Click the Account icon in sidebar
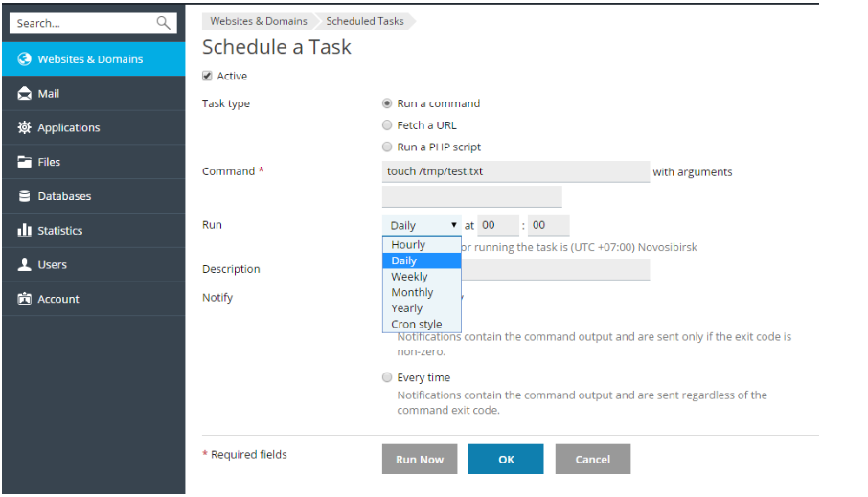 [x=24, y=299]
